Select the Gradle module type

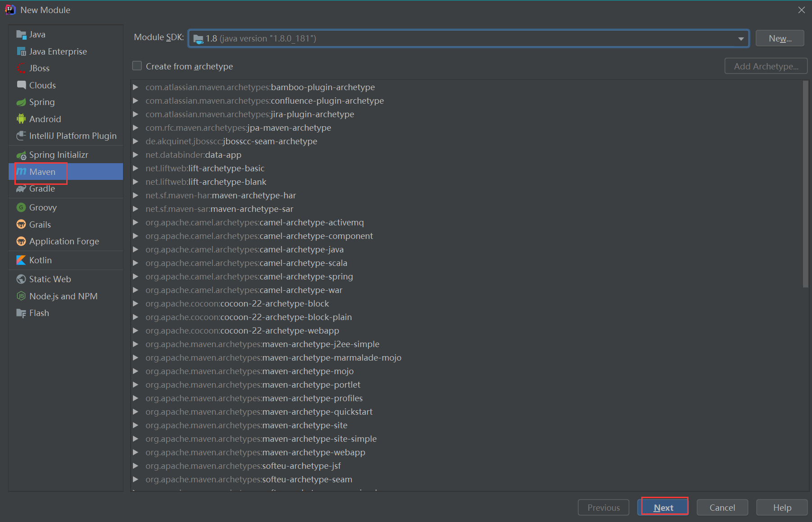click(x=66, y=189)
